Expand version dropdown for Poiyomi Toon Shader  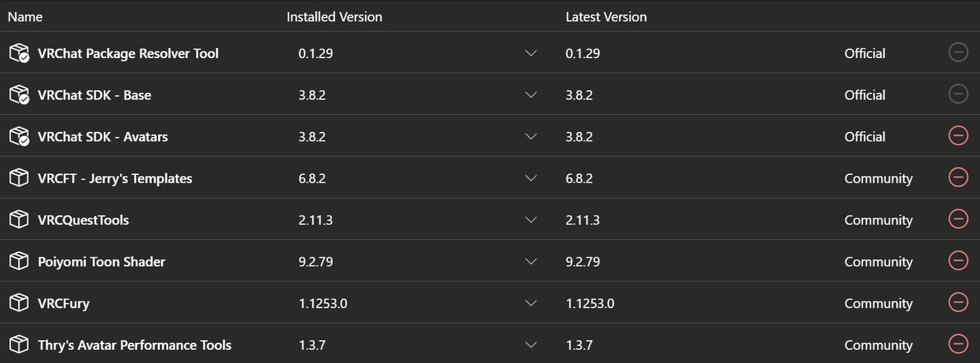(x=531, y=262)
